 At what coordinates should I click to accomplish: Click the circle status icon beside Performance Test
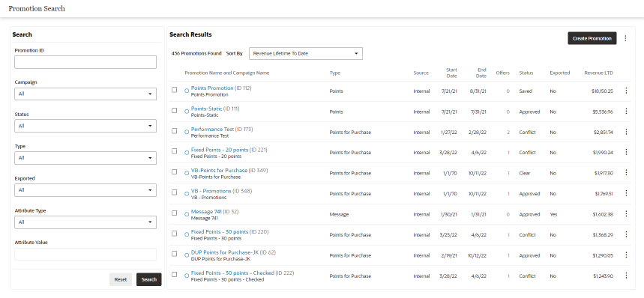[187, 132]
